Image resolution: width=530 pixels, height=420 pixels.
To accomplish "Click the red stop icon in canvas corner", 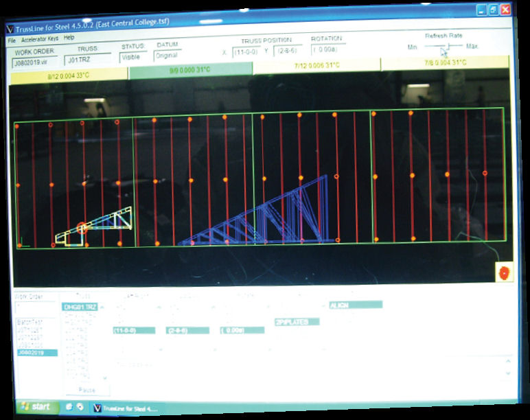I will click(x=505, y=272).
